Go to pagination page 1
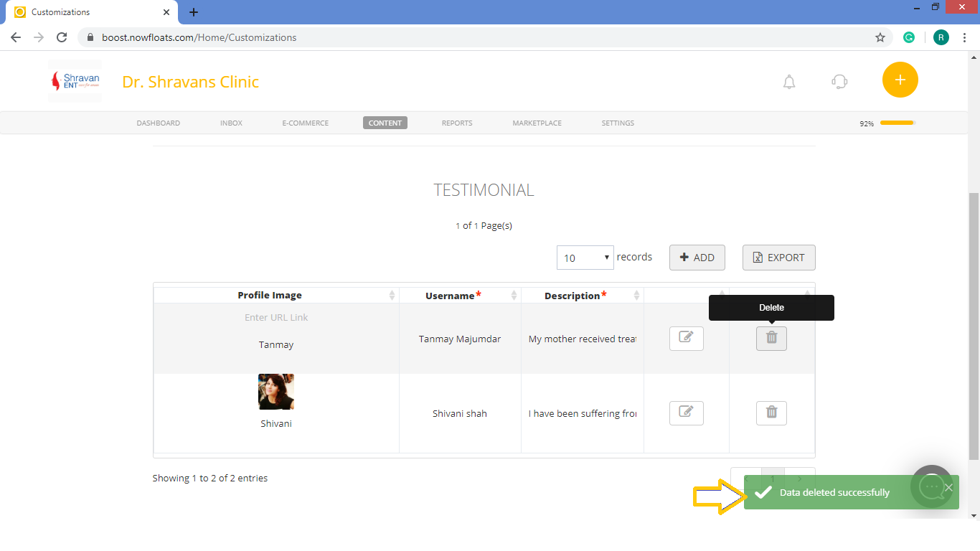Viewport: 980px width, 551px height. click(773, 478)
